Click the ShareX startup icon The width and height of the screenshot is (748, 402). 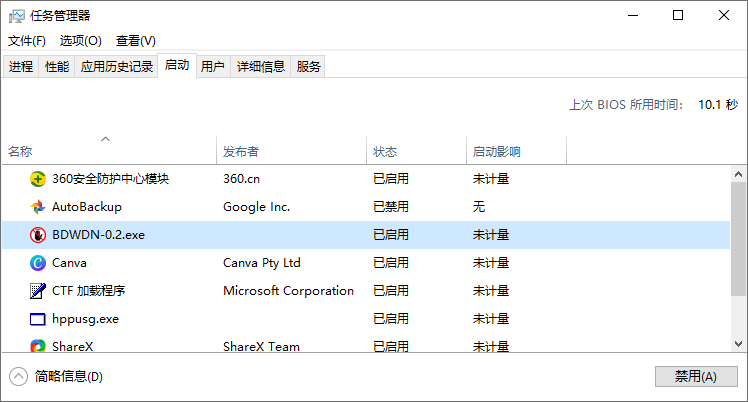(x=38, y=346)
